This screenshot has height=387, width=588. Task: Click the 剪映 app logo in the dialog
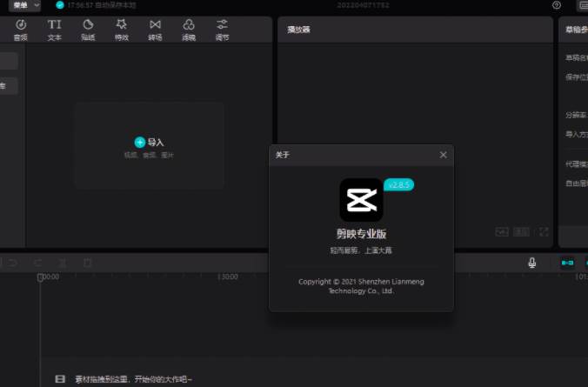coord(362,200)
